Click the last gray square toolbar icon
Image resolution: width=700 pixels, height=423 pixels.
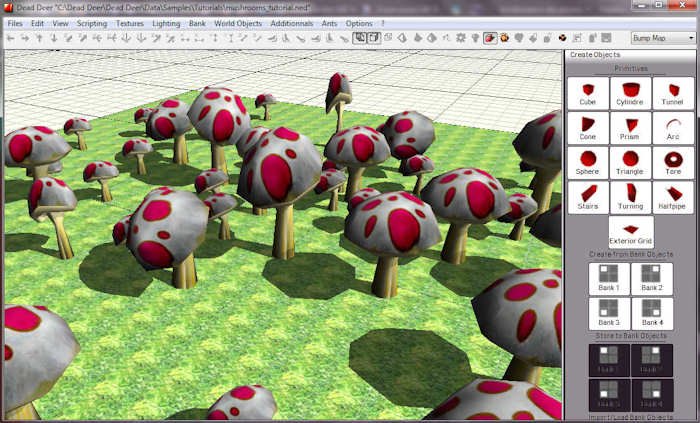[606, 38]
